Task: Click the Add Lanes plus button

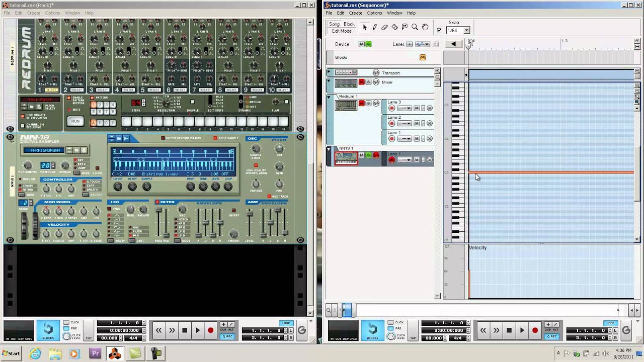Action: point(410,44)
